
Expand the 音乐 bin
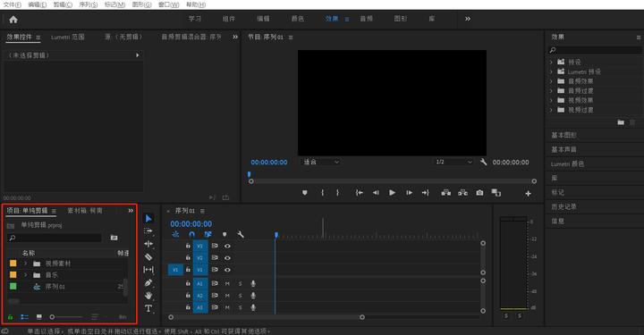(25, 275)
